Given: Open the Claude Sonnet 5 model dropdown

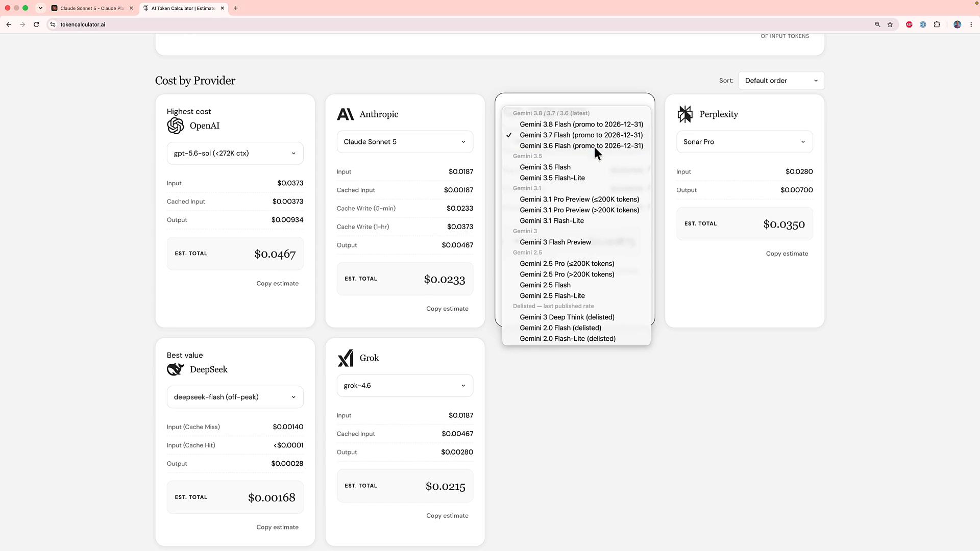Looking at the screenshot, I should 405,142.
